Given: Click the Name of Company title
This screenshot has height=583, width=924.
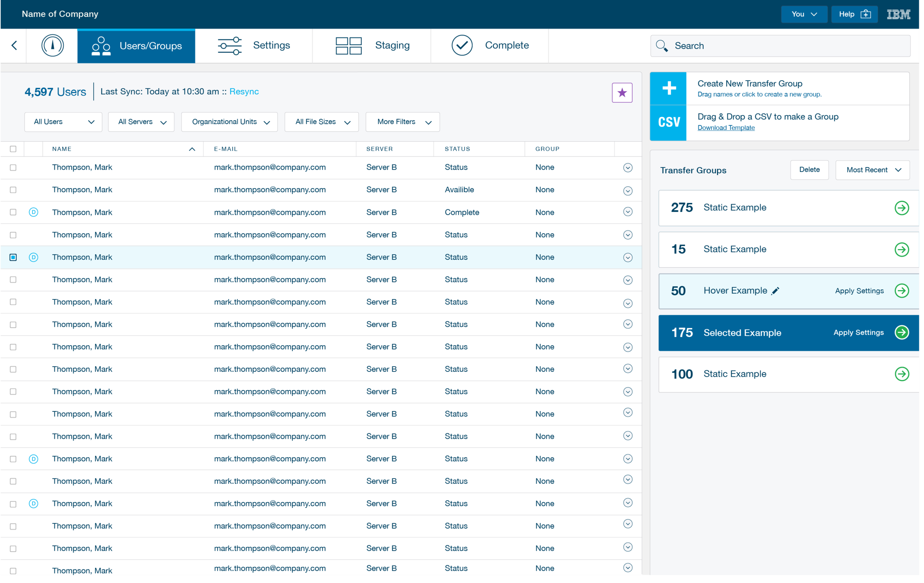Looking at the screenshot, I should [x=60, y=14].
